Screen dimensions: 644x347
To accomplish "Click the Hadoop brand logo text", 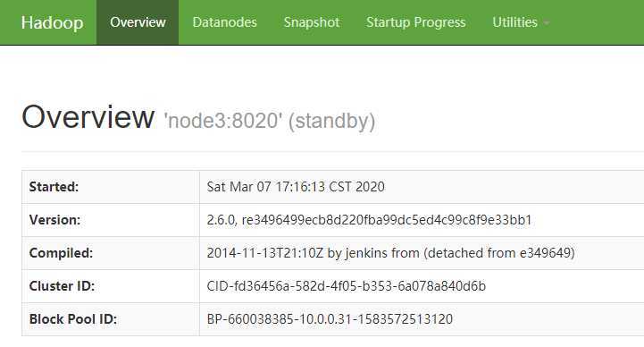I will [52, 22].
